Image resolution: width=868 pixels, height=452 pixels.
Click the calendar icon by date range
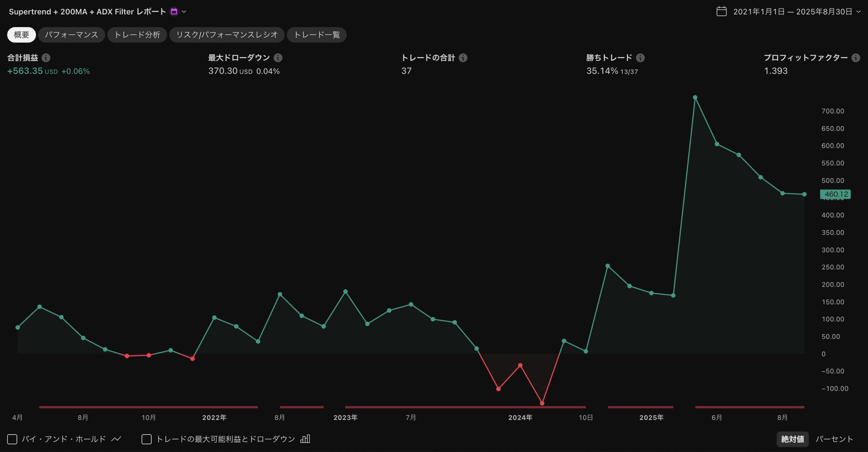tap(722, 12)
